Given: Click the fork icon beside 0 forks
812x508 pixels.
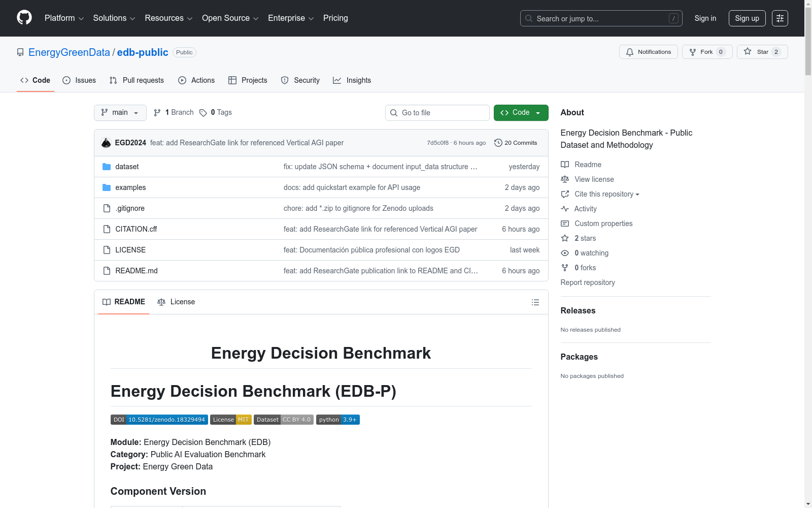Looking at the screenshot, I should tap(565, 268).
